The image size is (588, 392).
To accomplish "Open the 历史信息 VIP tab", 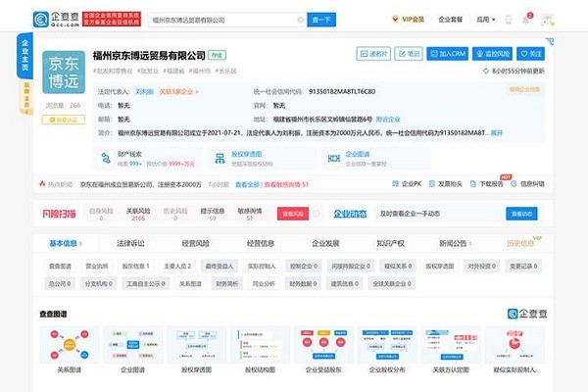I will pyautogui.click(x=523, y=243).
